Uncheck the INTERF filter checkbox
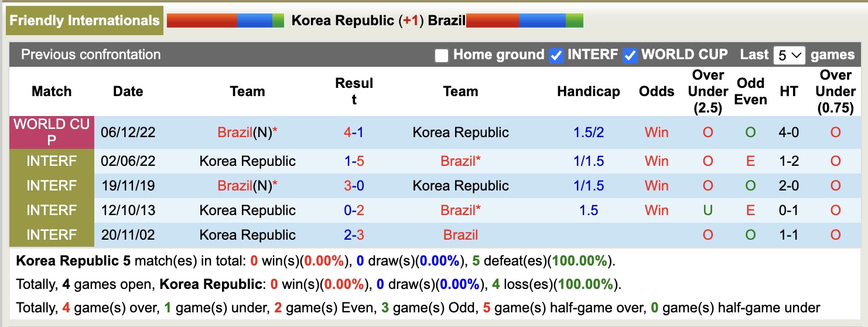868x327 pixels. tap(556, 56)
